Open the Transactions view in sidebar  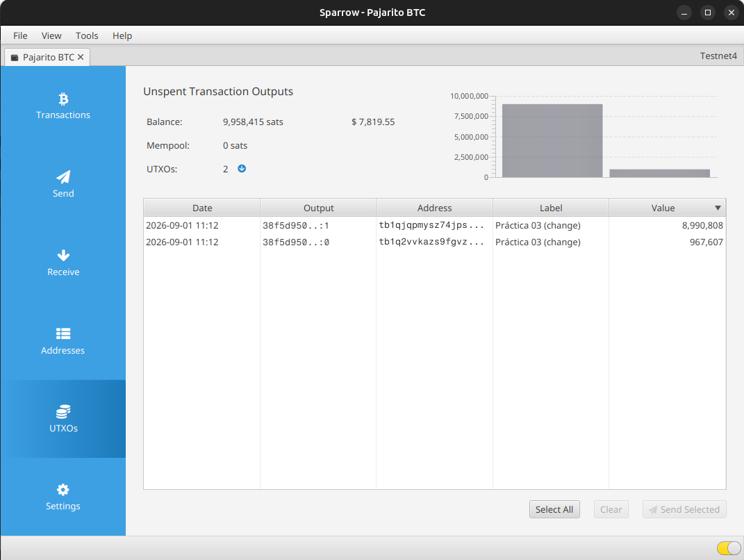(x=63, y=106)
